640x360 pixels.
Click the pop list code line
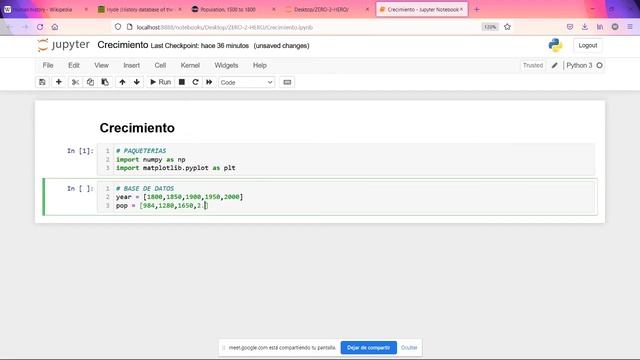[x=162, y=205]
